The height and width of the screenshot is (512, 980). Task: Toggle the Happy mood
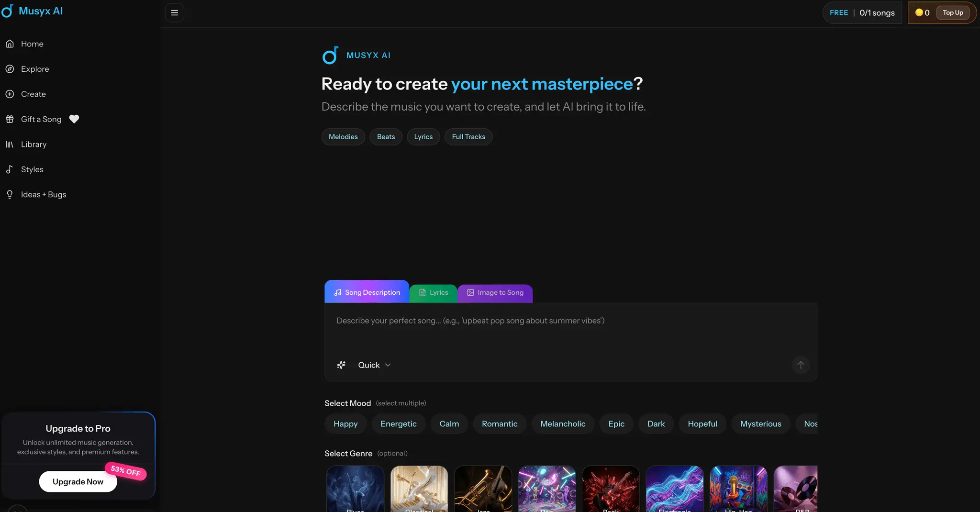pyautogui.click(x=345, y=424)
